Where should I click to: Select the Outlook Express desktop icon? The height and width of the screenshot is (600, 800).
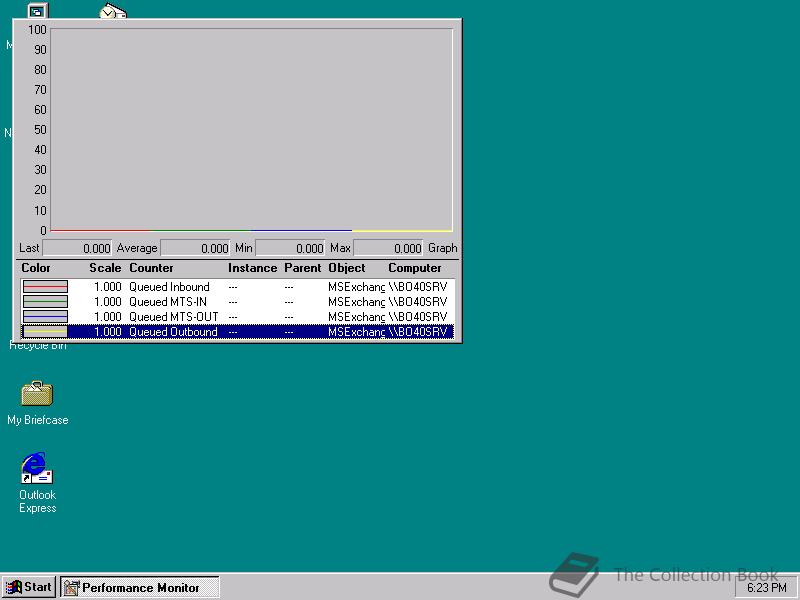(x=37, y=483)
